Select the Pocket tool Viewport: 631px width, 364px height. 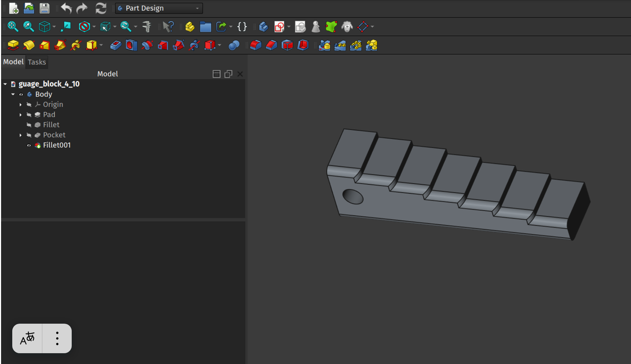coord(116,46)
